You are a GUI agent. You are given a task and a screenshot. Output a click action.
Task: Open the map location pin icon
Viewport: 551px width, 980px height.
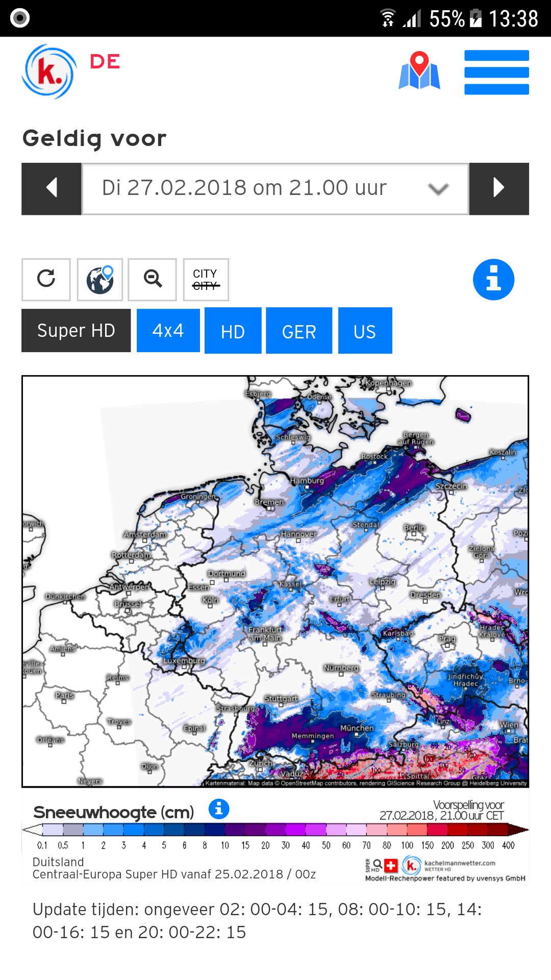click(419, 71)
